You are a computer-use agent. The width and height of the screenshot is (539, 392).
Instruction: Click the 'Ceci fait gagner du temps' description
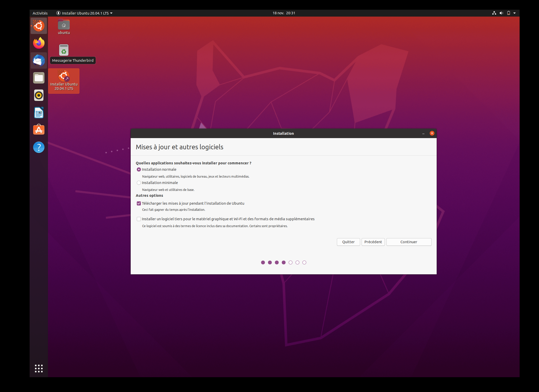point(174,210)
